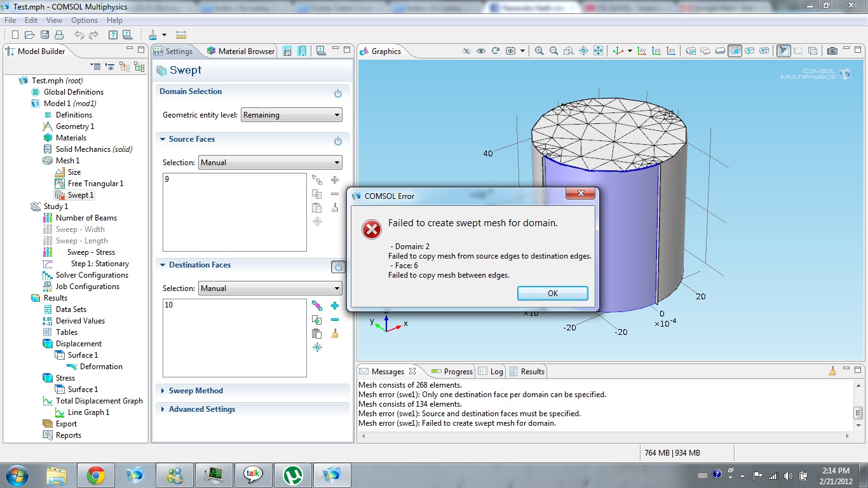
Task: Toggle the Source Faces selection activation button
Action: click(x=338, y=141)
